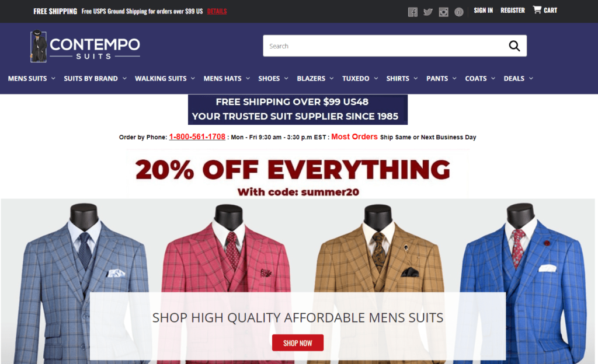Open the Deals menu item
This screenshot has height=364, width=598.
[x=519, y=78]
